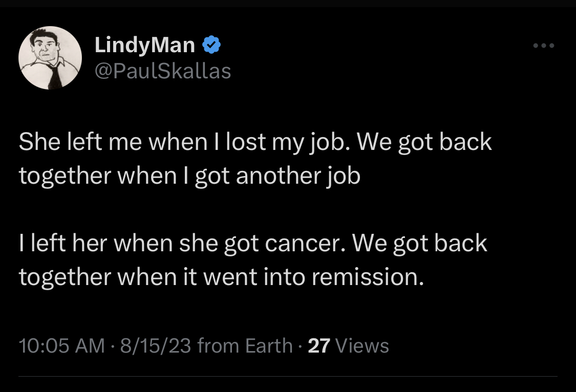Click the "from Earth" location label
This screenshot has width=576, height=392.
click(x=245, y=346)
